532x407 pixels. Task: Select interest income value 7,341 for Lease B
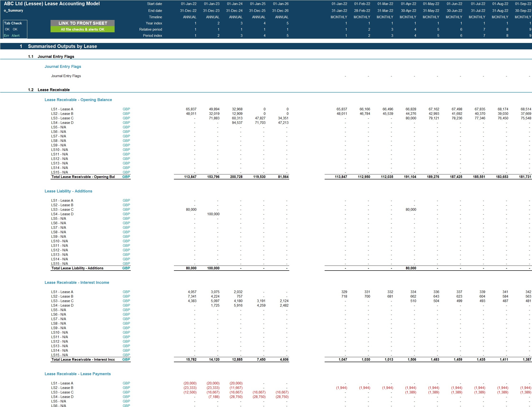(192, 296)
